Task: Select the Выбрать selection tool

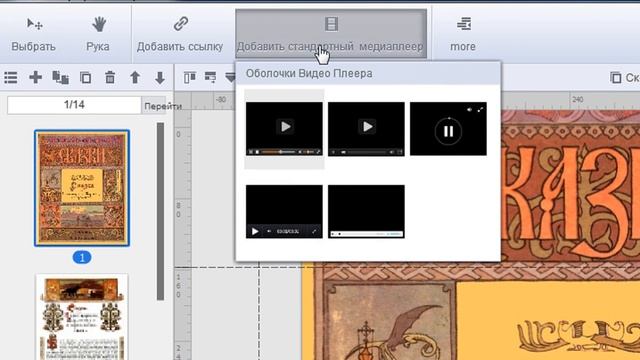Action: click(x=33, y=35)
